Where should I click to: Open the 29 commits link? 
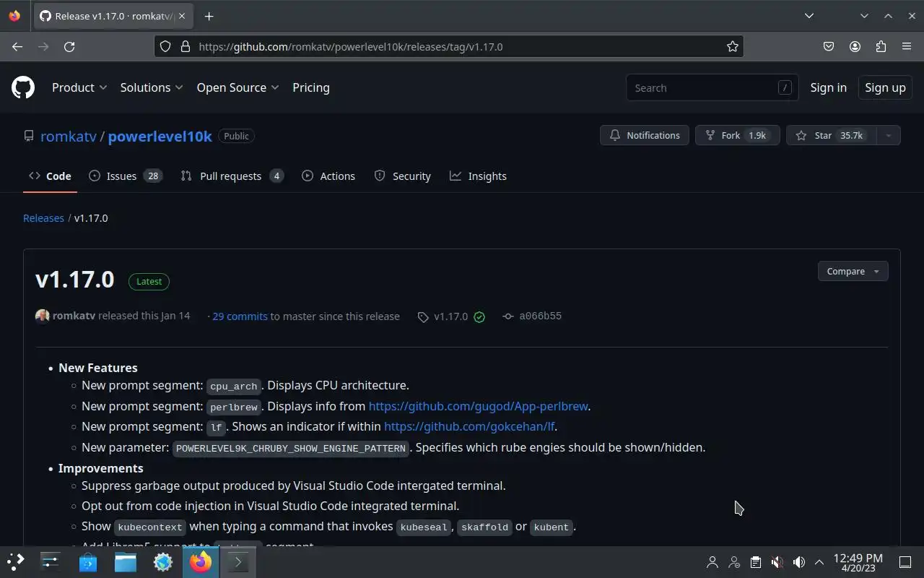pos(240,316)
